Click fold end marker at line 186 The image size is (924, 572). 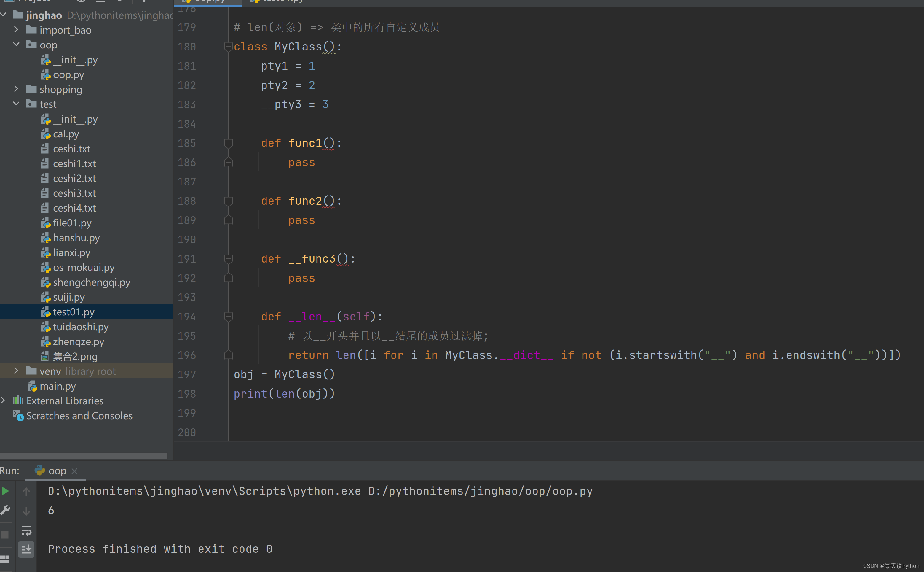pyautogui.click(x=228, y=162)
